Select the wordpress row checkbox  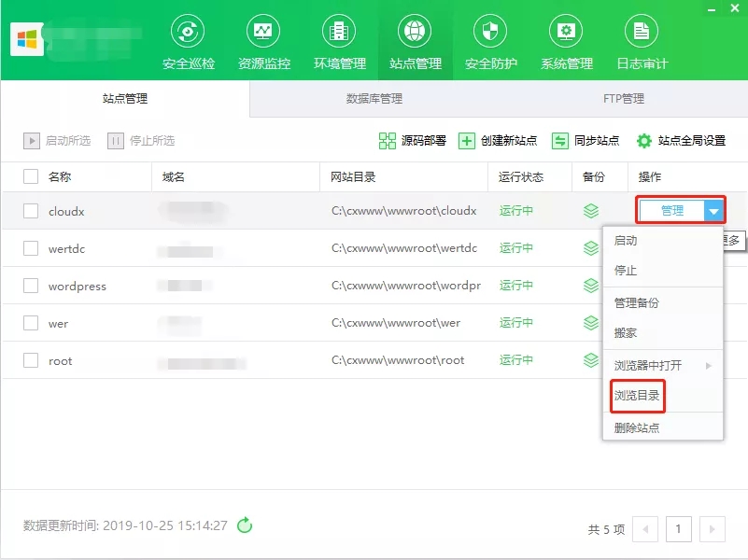click(x=31, y=286)
